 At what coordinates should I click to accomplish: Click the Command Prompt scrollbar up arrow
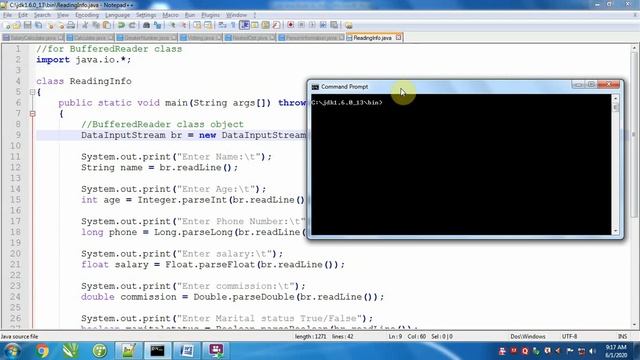click(616, 98)
